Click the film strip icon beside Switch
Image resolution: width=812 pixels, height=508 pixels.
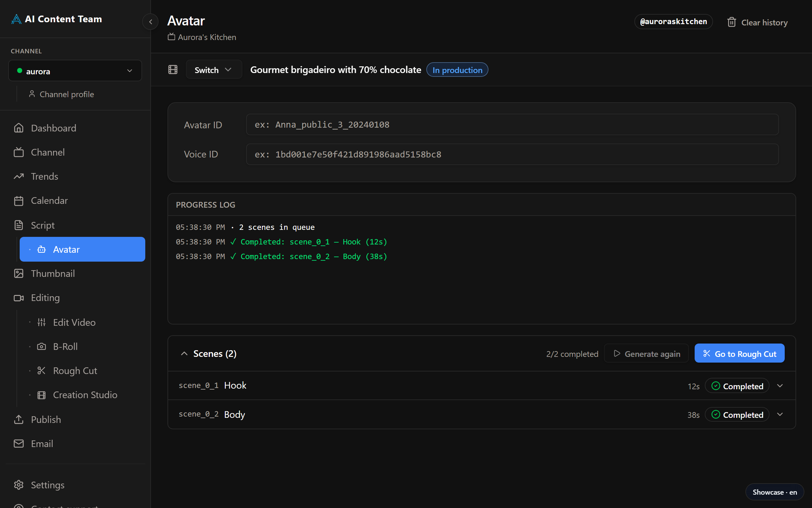click(173, 70)
